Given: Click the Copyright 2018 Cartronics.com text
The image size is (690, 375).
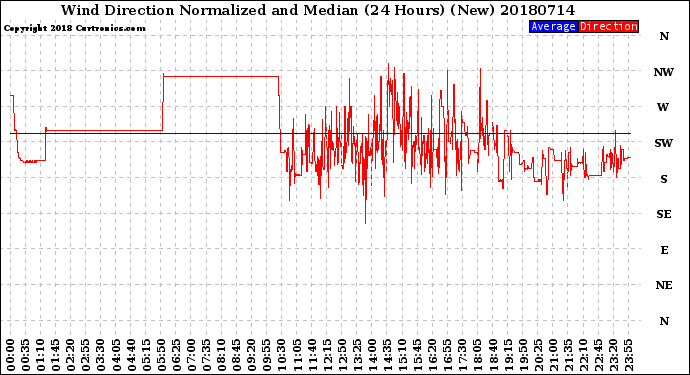Looking at the screenshot, I should click(x=74, y=28).
